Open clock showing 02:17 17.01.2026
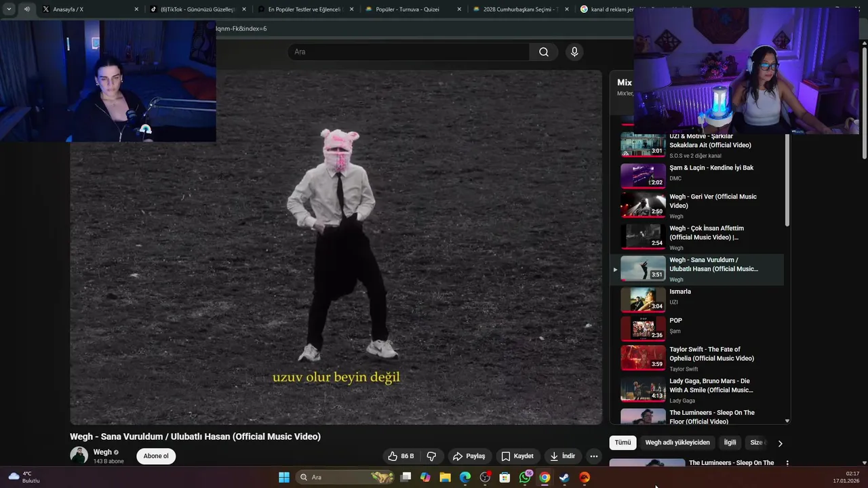 click(x=846, y=477)
